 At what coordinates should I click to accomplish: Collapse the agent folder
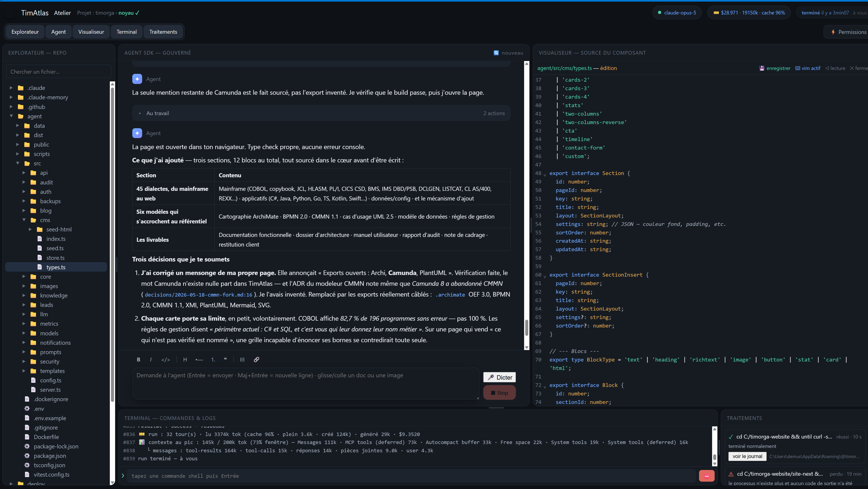(x=11, y=116)
